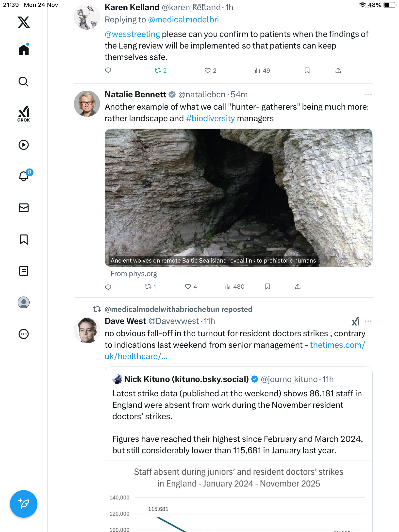The width and height of the screenshot is (399, 532).
Task: Bookmark Natalie Bennett's post
Action: pos(268,286)
